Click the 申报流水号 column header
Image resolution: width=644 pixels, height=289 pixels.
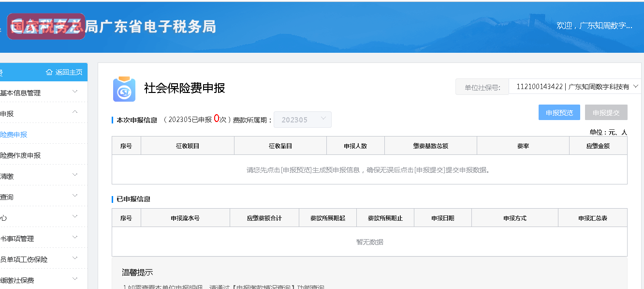point(185,218)
